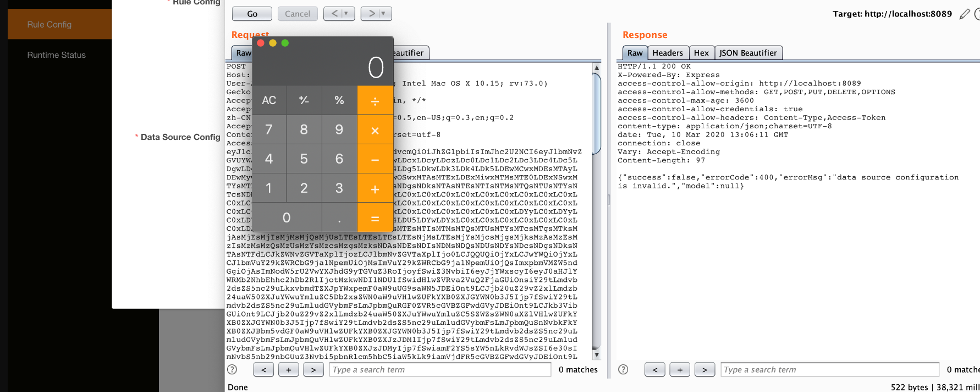Click the calculator plus key

coord(375,189)
